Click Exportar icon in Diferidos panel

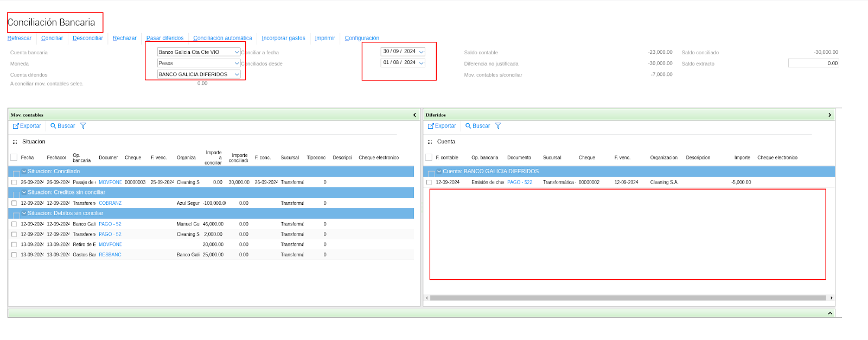(431, 126)
